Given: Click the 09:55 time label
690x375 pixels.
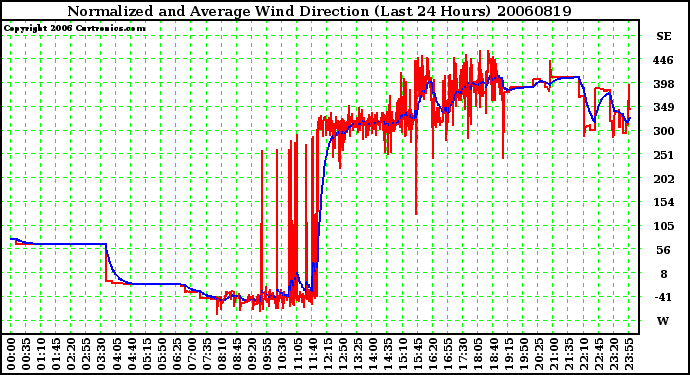Looking at the screenshot, I should click(x=267, y=354).
